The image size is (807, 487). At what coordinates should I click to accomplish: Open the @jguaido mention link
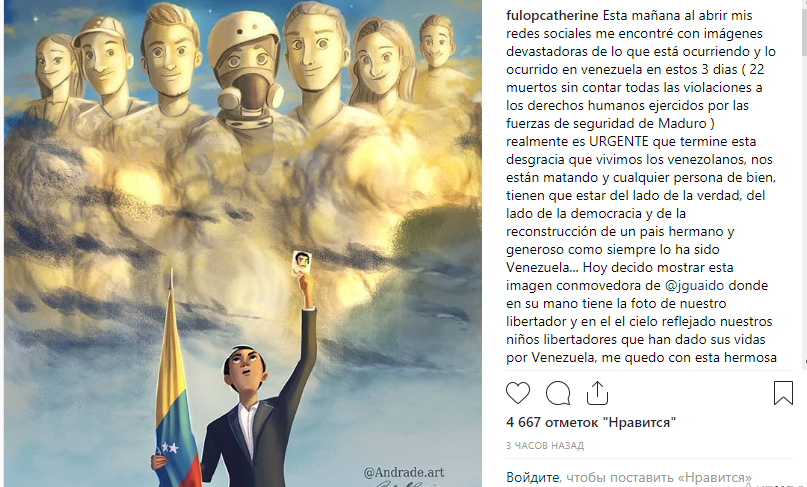pos(694,285)
